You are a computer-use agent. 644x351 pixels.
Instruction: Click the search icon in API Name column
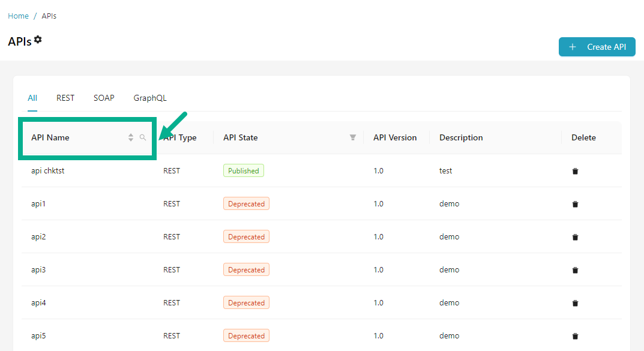143,137
